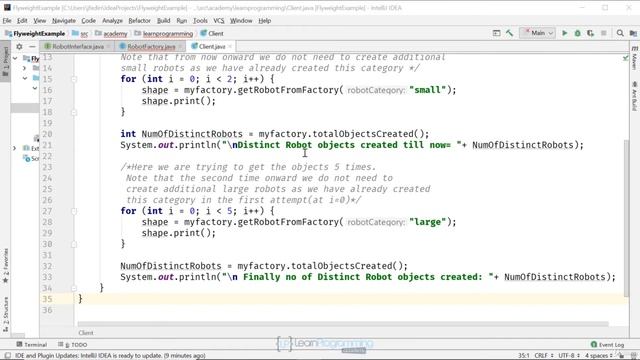Click fold end marker at line 34
The image size is (640, 360).
(74, 288)
